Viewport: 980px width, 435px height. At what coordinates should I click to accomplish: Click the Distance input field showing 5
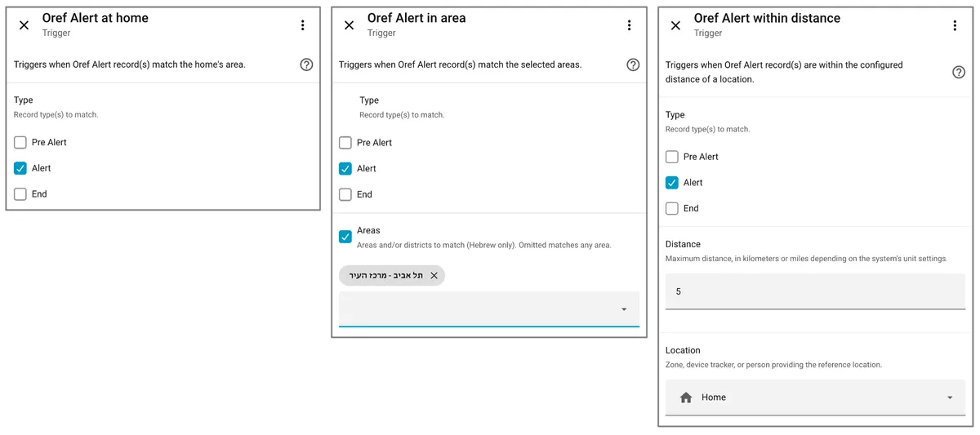(x=815, y=291)
